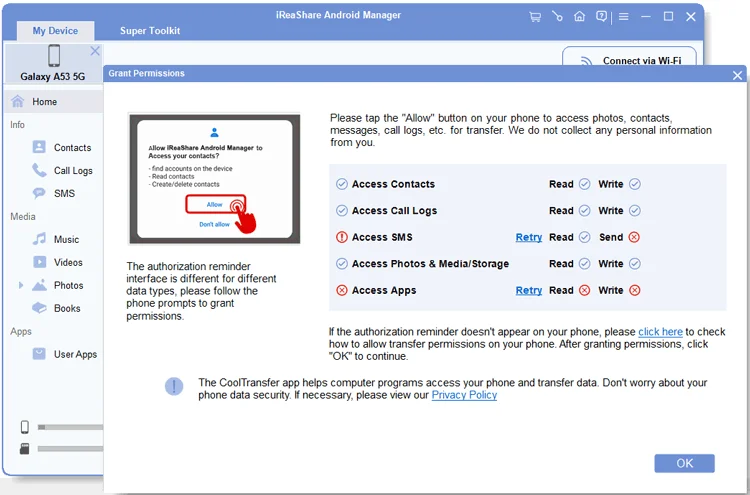Open the Privacy Policy link
The height and width of the screenshot is (495, 750).
pos(464,395)
